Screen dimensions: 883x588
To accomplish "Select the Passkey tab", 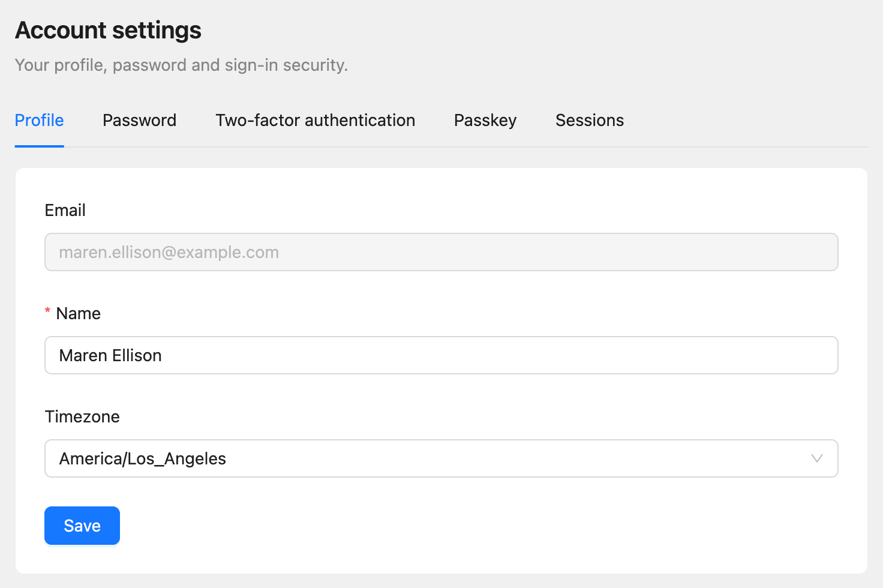I will [485, 121].
